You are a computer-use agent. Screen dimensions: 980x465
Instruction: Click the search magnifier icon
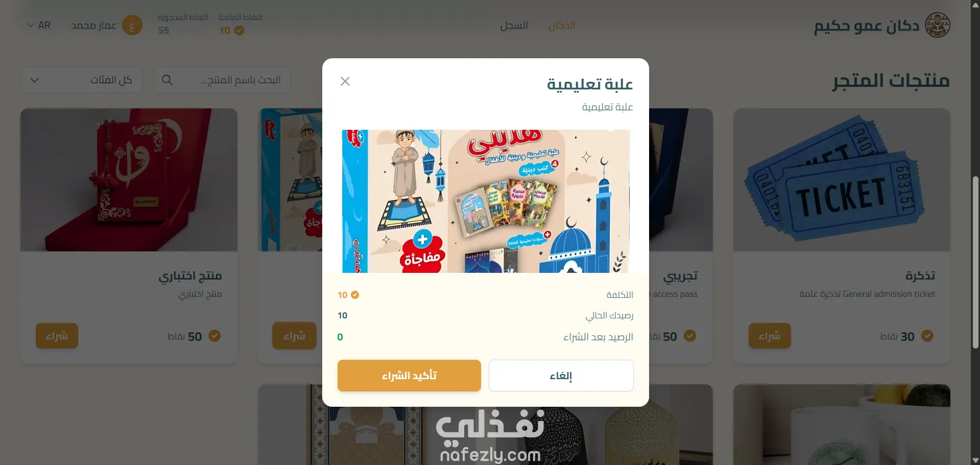tap(167, 80)
